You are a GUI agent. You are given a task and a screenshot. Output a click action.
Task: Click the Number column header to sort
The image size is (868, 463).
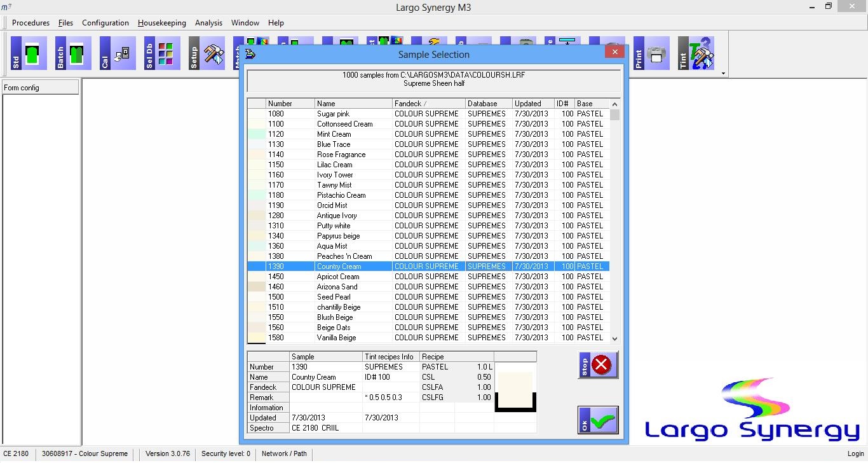290,104
